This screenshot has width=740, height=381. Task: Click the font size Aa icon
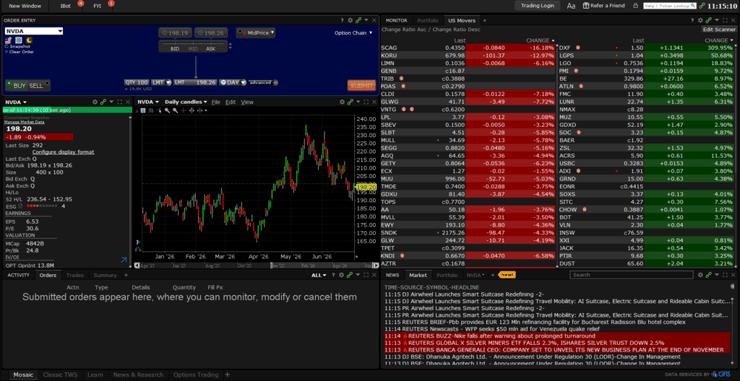point(571,6)
